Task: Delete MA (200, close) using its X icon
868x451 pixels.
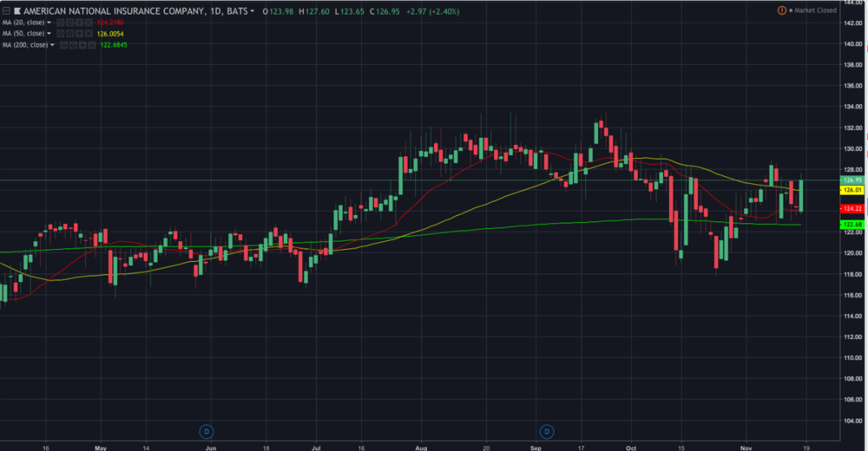Action: pyautogui.click(x=93, y=44)
